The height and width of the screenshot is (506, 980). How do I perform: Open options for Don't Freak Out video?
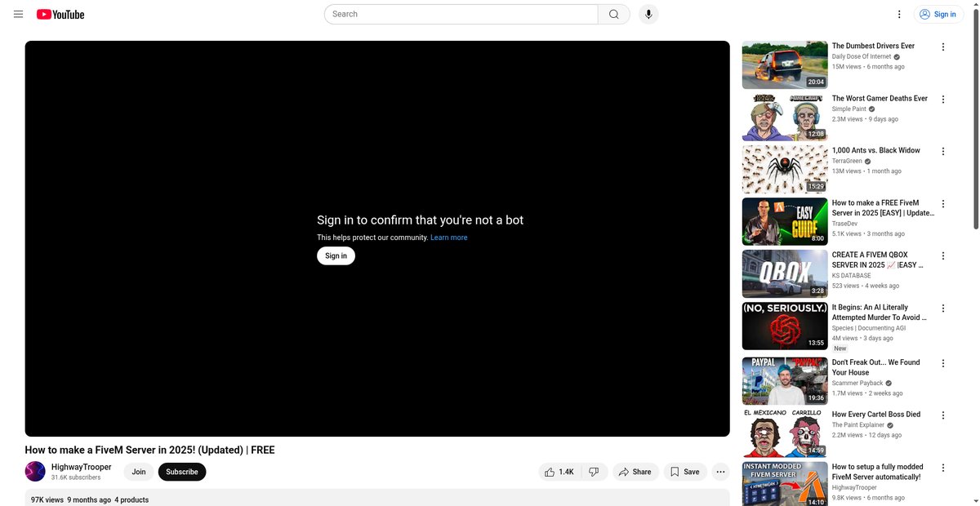pyautogui.click(x=943, y=363)
